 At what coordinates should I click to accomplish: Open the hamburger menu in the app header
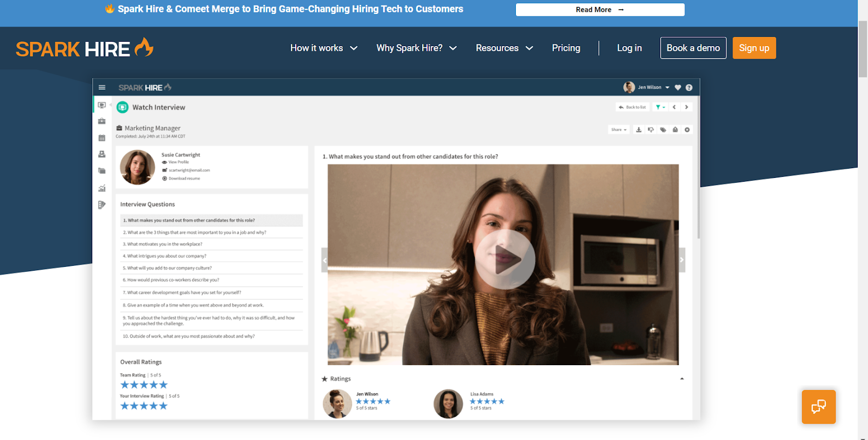coord(101,87)
